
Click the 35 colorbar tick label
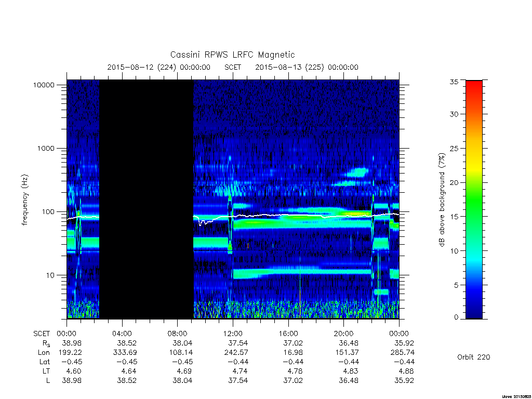[x=454, y=82]
